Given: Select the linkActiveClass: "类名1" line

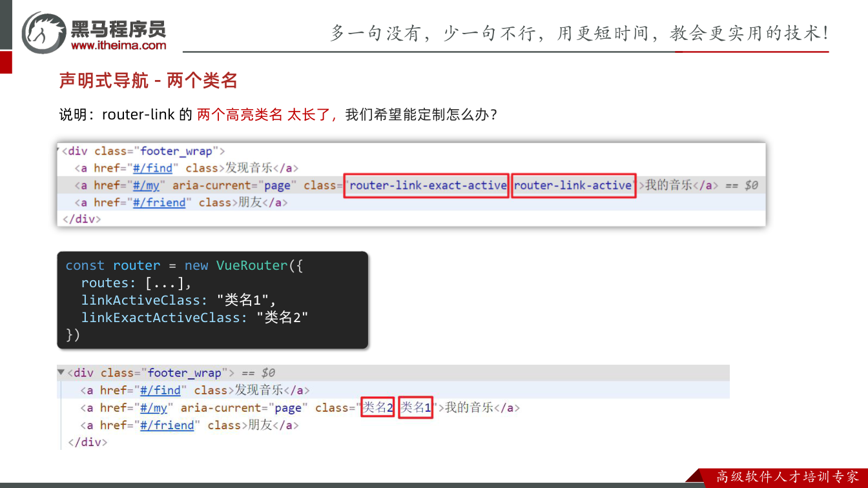Looking at the screenshot, I should tap(178, 300).
